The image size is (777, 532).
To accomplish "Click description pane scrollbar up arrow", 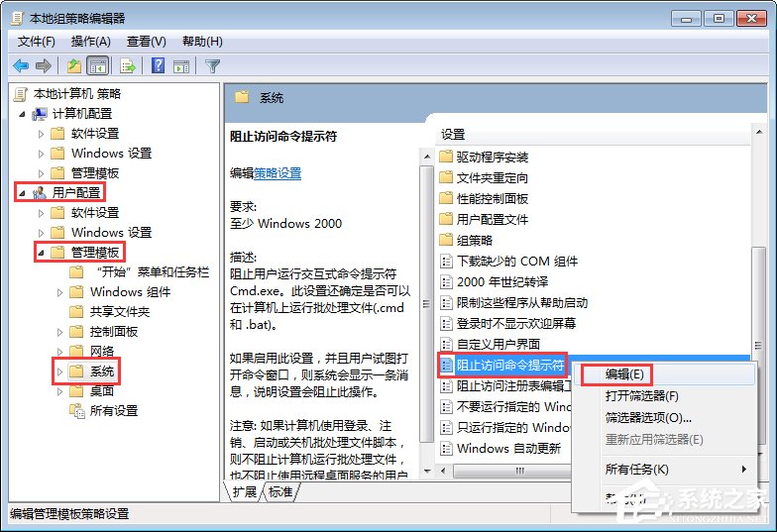I will pyautogui.click(x=427, y=157).
